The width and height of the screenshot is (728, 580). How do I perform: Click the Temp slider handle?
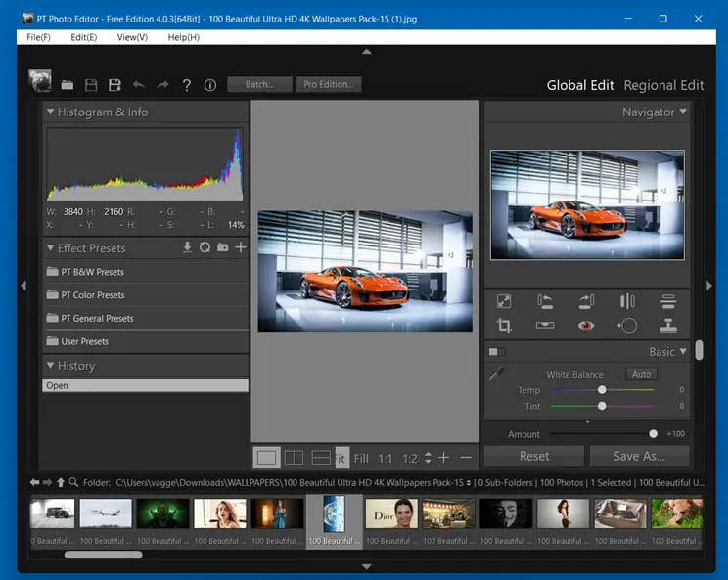[x=602, y=390]
